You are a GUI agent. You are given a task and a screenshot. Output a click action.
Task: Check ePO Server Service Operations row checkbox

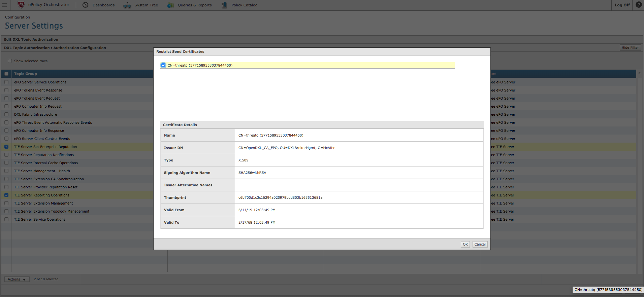tap(6, 82)
